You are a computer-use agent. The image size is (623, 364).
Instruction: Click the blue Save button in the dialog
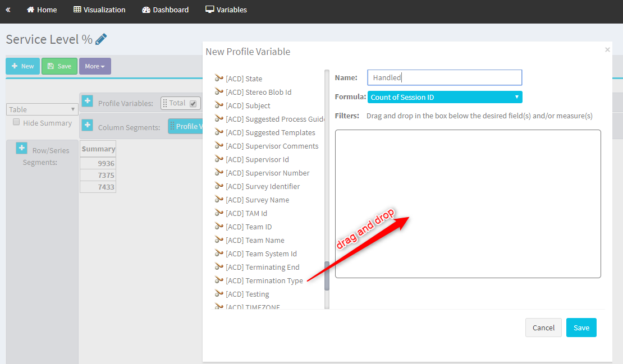[581, 328]
